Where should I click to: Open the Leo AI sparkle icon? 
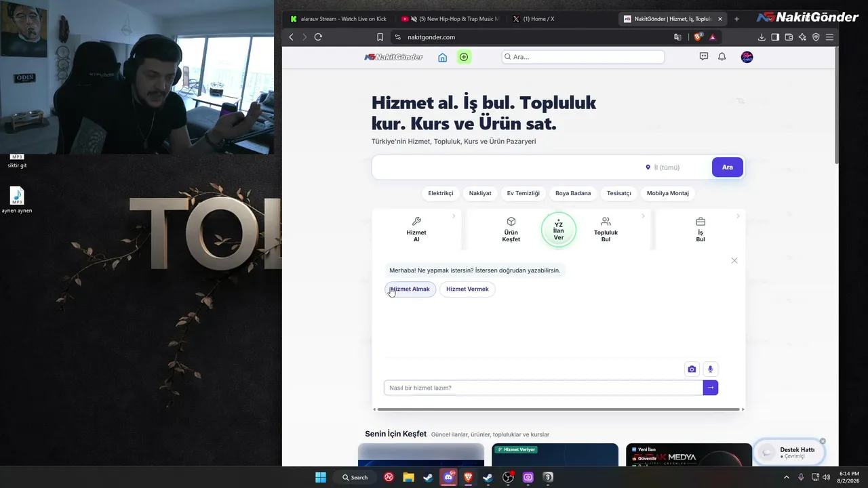click(802, 37)
